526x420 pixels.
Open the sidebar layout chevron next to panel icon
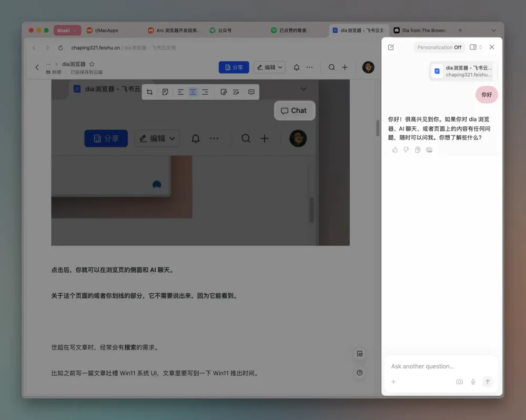pos(480,47)
